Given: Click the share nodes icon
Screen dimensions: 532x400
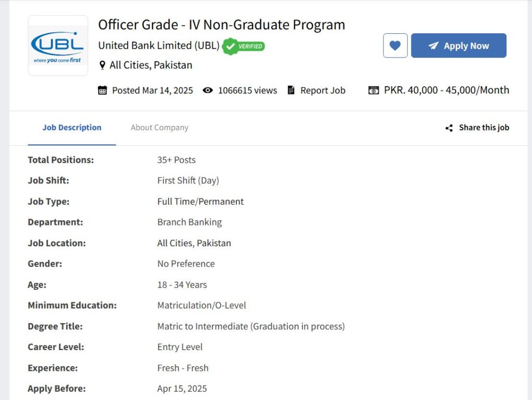Looking at the screenshot, I should [449, 128].
